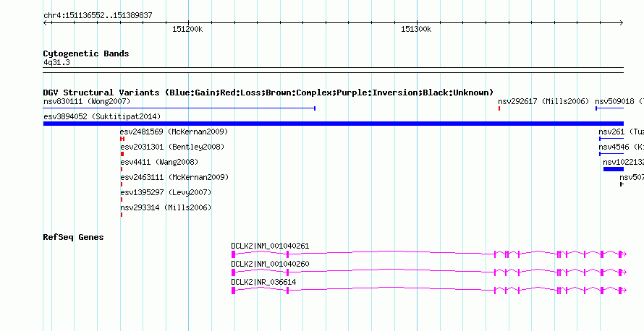Click the nsv830111 (Wong2007) variant label
Viewport: 644px width, 331px height.
87,101
